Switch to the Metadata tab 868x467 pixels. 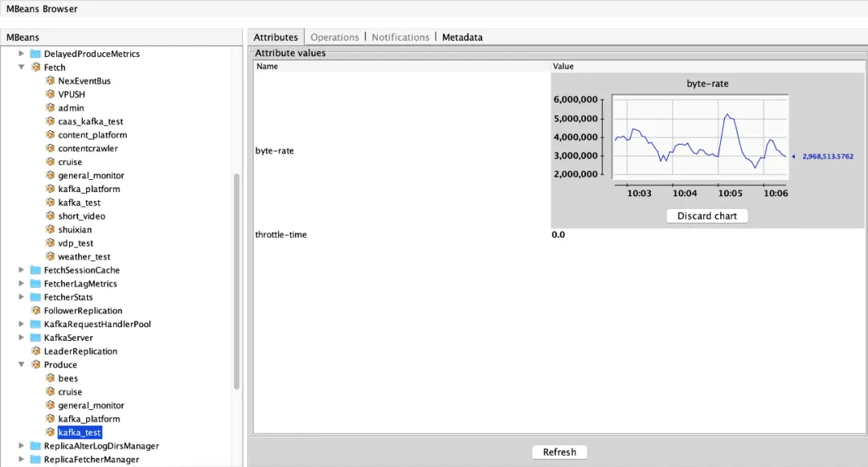point(462,37)
